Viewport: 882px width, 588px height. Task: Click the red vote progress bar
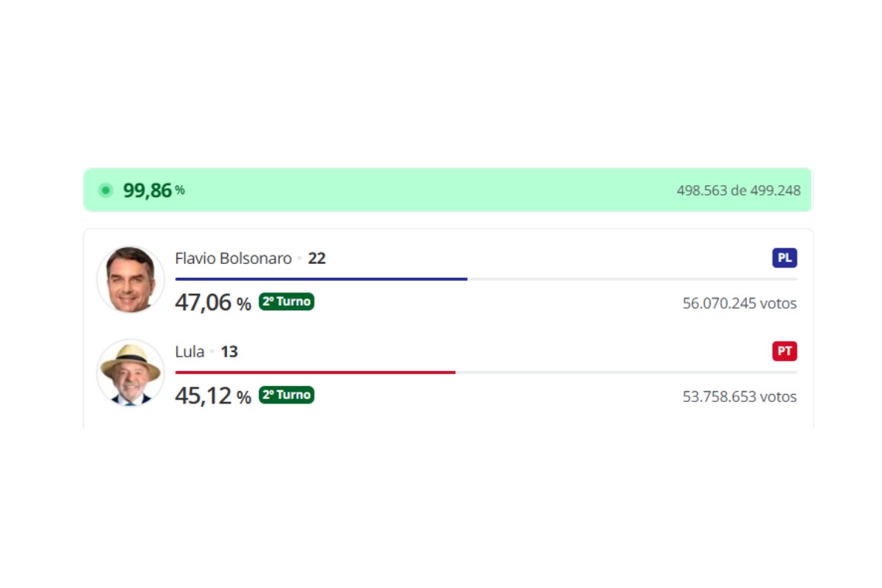point(315,373)
